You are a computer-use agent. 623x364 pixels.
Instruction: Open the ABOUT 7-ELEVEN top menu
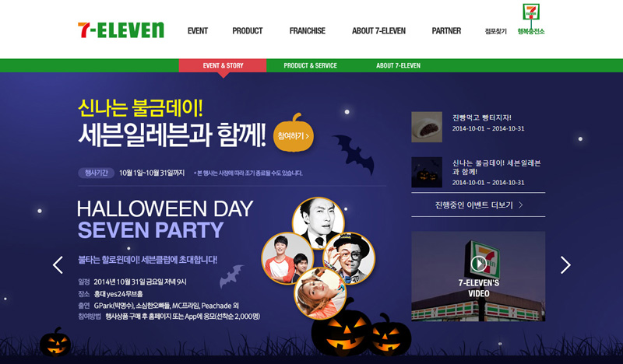[378, 31]
